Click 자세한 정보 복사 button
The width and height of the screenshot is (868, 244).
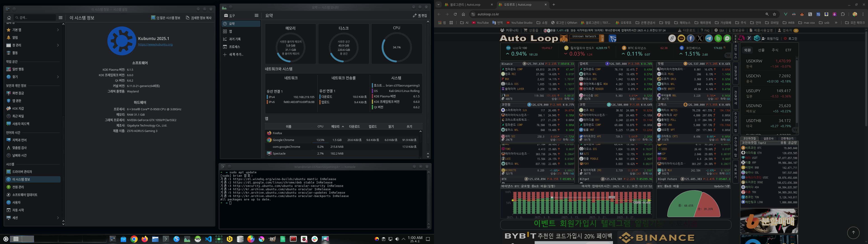point(199,18)
